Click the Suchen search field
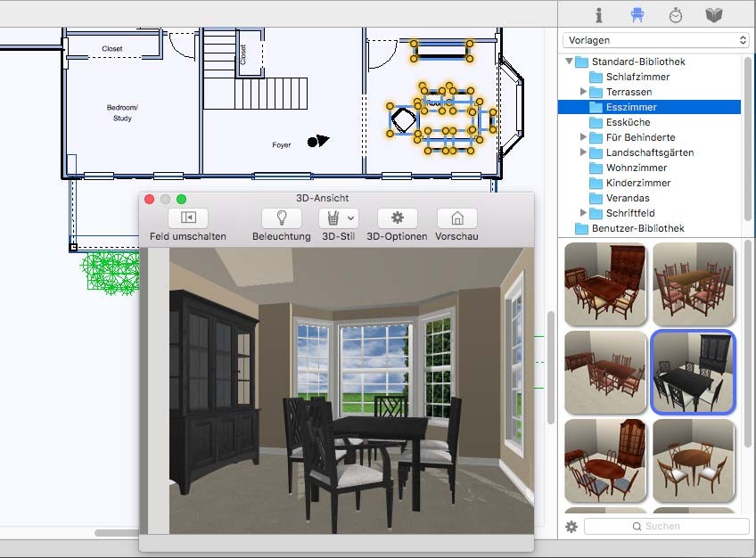The width and height of the screenshot is (756, 558). [x=666, y=526]
